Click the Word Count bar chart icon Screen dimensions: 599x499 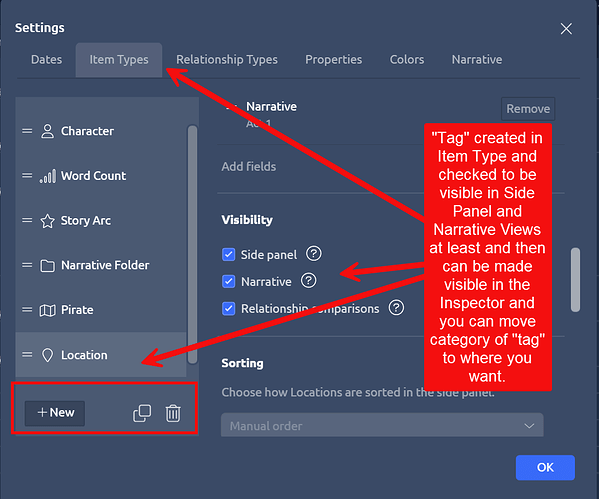pyautogui.click(x=47, y=176)
